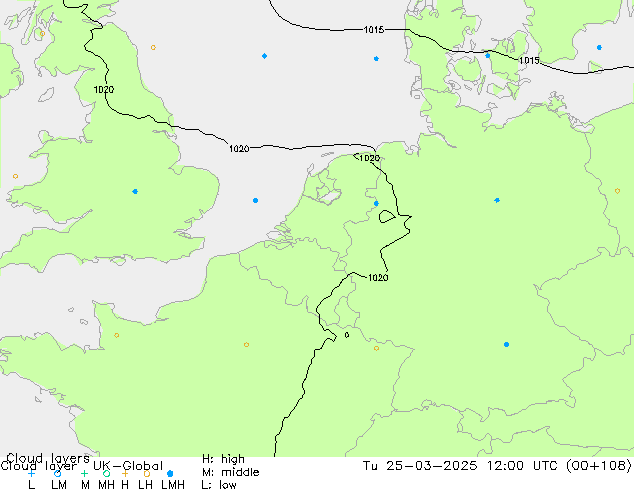
Task: Select the blue cloud marker over northern Germany
Action: point(497,200)
